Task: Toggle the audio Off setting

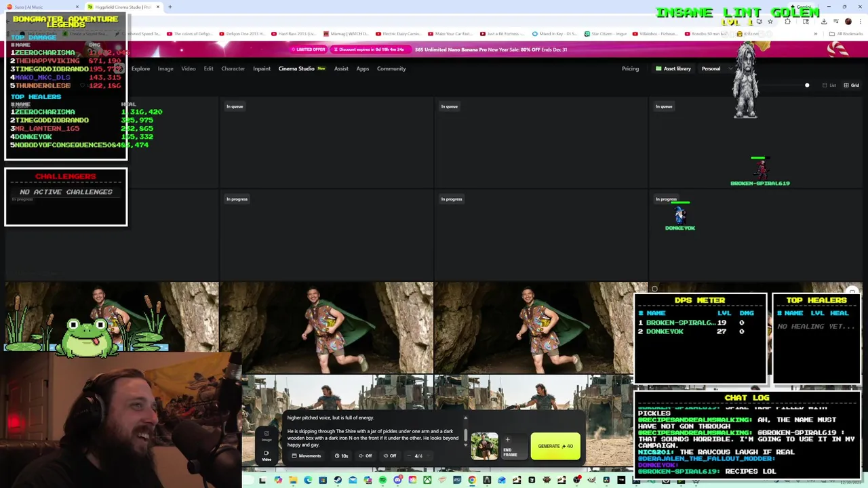Action: coord(366,455)
